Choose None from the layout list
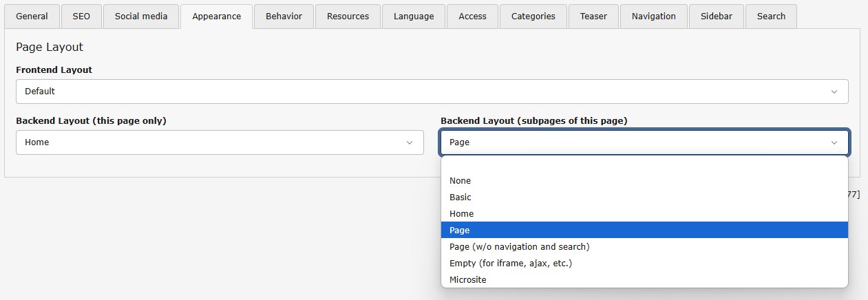Image resolution: width=868 pixels, height=300 pixels. pos(461,181)
